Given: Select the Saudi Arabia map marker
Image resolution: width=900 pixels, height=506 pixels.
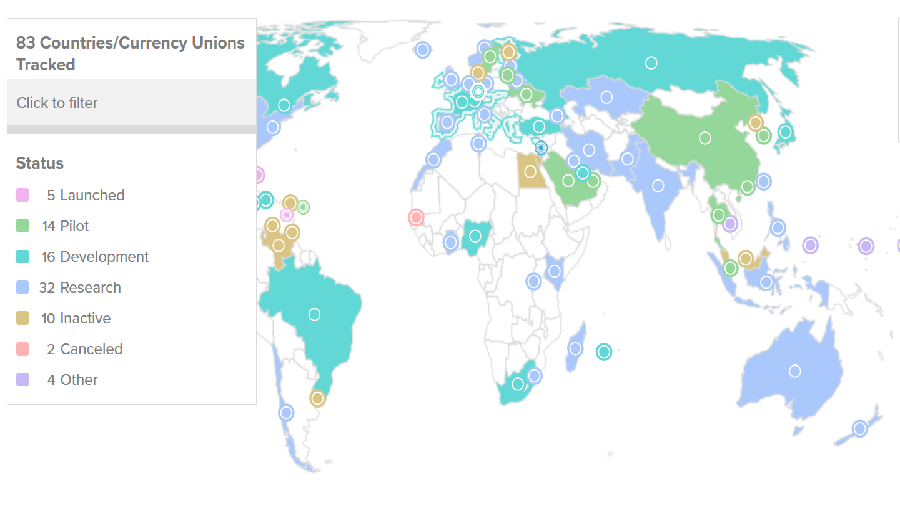Looking at the screenshot, I should point(568,181).
